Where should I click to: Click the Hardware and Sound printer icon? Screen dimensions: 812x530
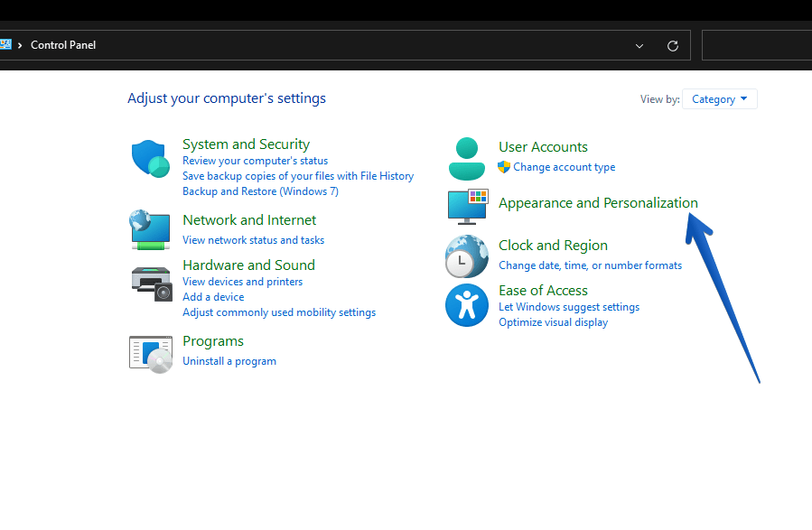(x=151, y=284)
